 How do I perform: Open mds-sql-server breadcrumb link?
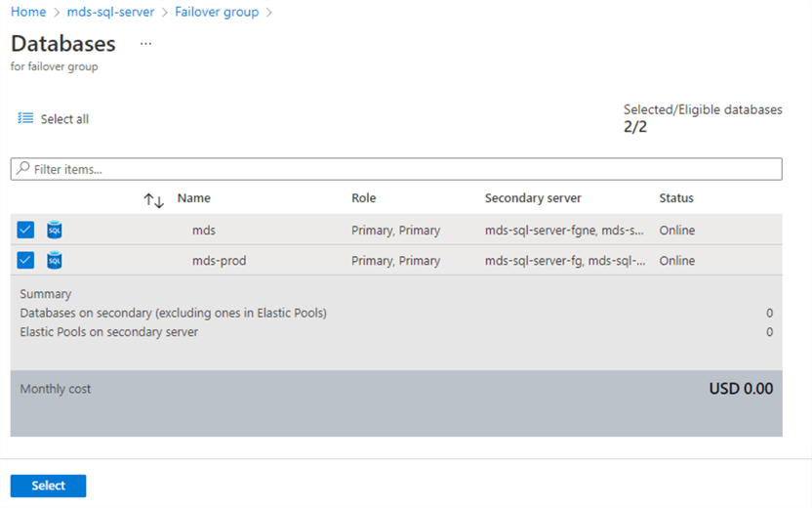click(110, 12)
